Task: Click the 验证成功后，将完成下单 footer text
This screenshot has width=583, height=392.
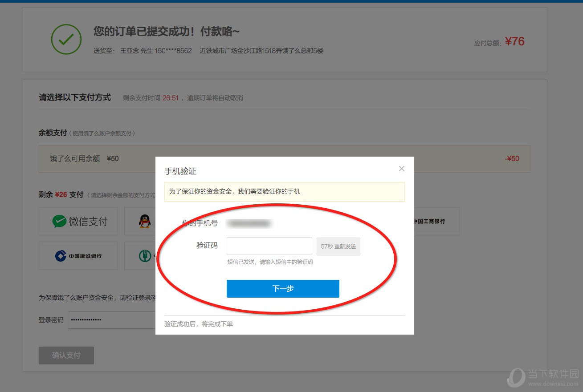Action: 199,324
